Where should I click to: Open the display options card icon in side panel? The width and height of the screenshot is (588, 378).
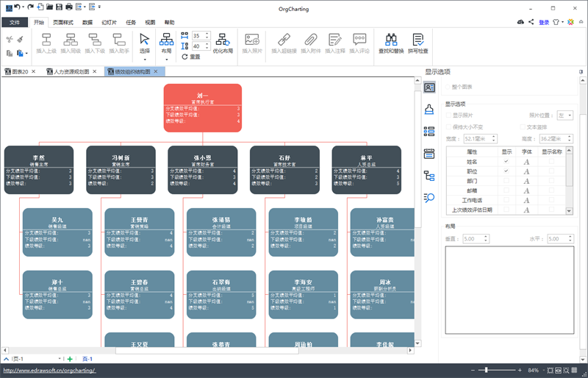click(429, 88)
